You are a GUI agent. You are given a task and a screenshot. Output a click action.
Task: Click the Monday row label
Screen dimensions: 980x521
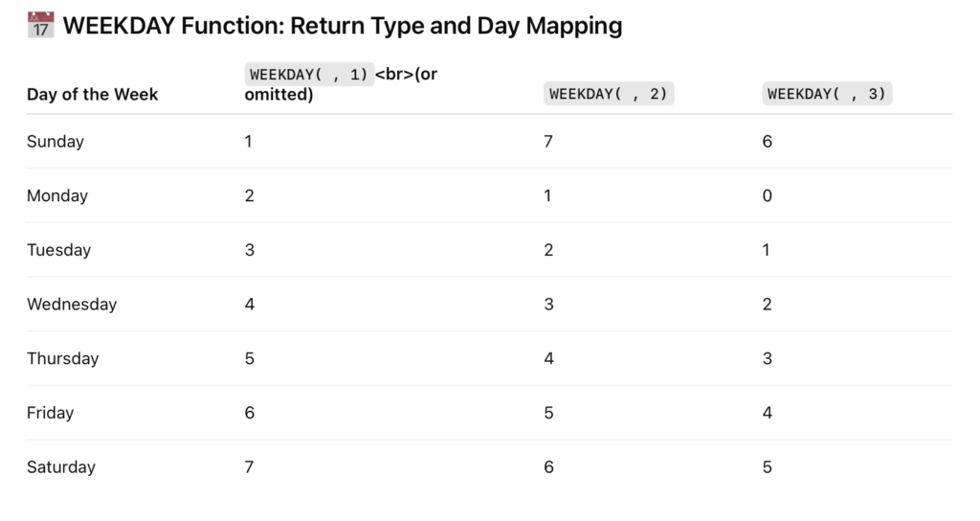57,195
